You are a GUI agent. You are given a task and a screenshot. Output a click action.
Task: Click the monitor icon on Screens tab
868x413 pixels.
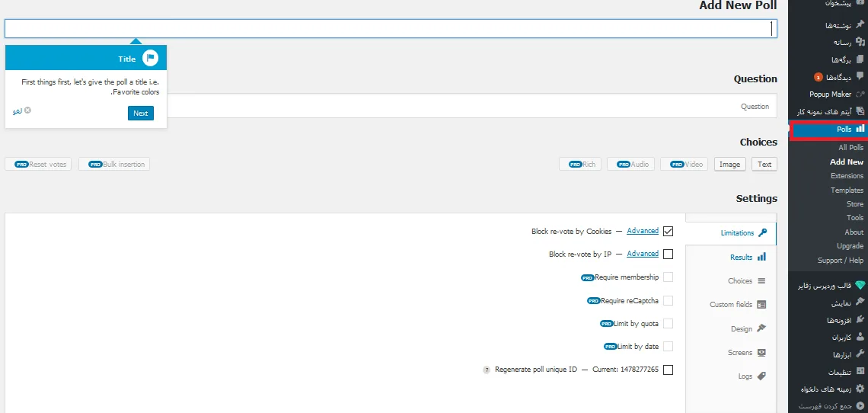pyautogui.click(x=761, y=352)
